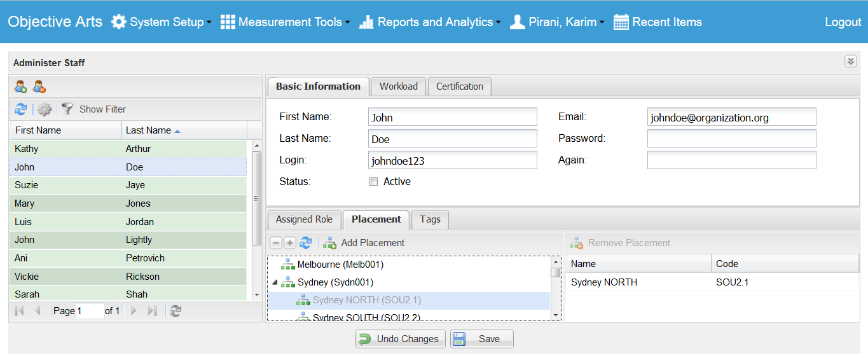Click the Email input field

[x=731, y=117]
